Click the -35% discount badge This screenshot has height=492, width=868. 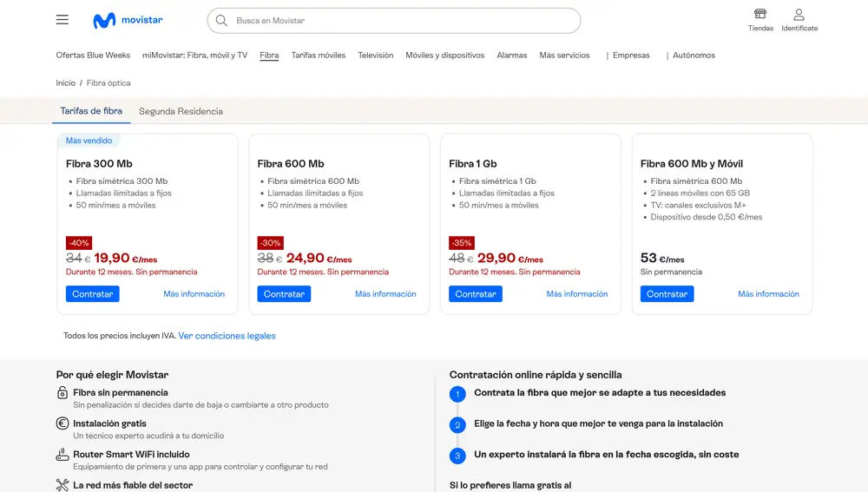click(462, 243)
